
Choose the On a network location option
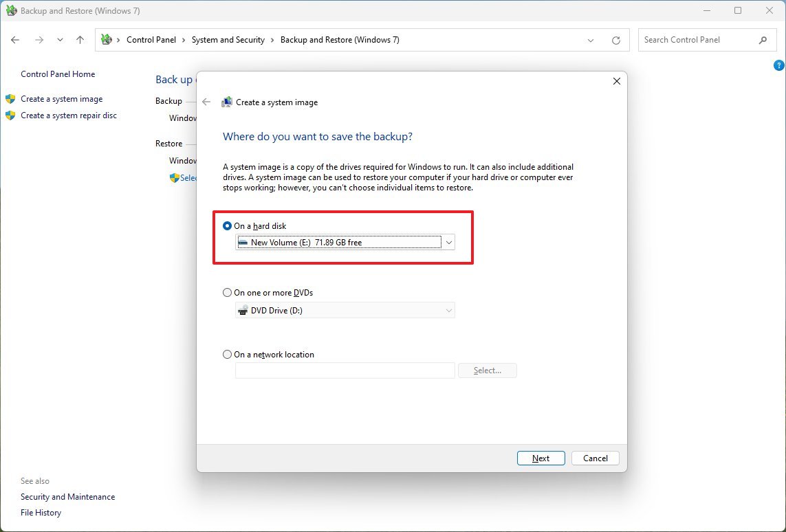tap(227, 354)
